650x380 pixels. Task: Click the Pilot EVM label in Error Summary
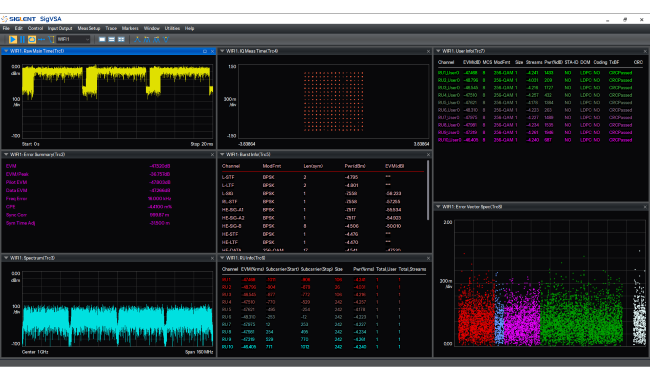(x=17, y=182)
